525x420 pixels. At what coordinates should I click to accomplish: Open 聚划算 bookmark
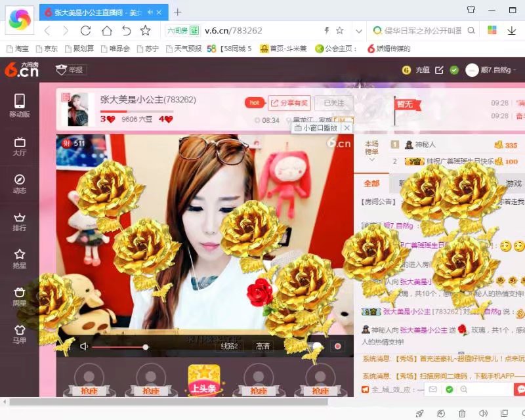(79, 49)
